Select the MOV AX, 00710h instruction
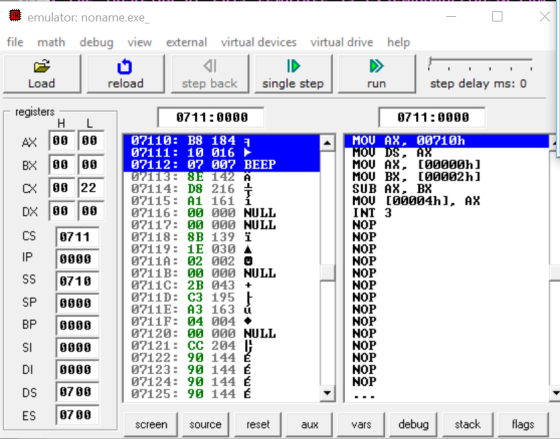Viewport: 560px width, 439px height. coord(446,141)
